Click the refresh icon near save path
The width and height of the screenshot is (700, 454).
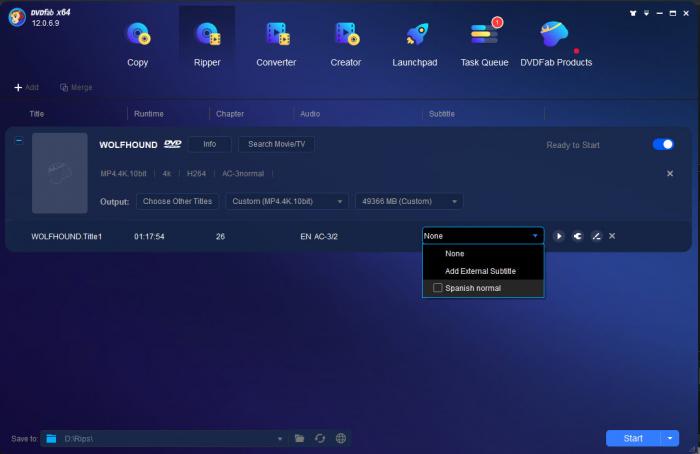pyautogui.click(x=320, y=438)
